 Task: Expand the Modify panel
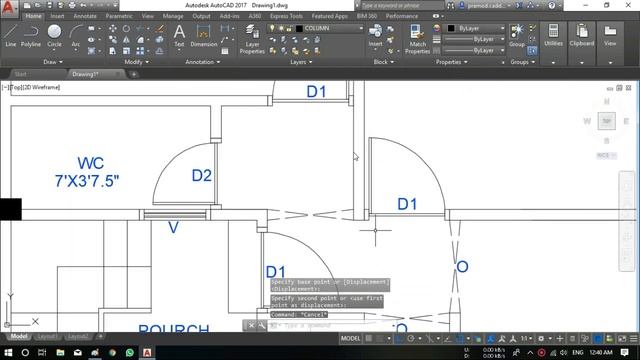pyautogui.click(x=137, y=62)
